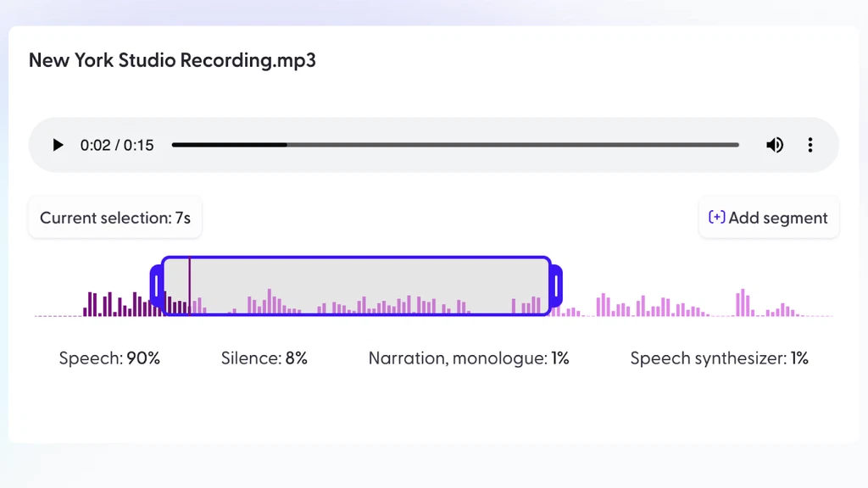
Task: Open the three-dot more options menu
Action: [x=810, y=145]
